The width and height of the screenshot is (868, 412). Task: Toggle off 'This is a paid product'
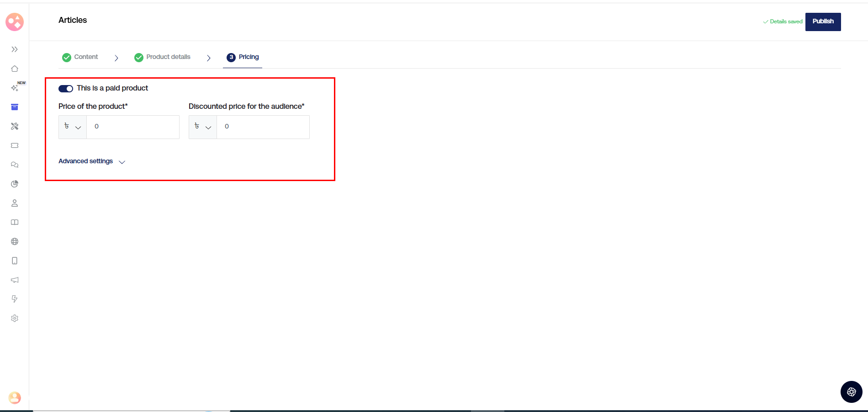click(66, 89)
